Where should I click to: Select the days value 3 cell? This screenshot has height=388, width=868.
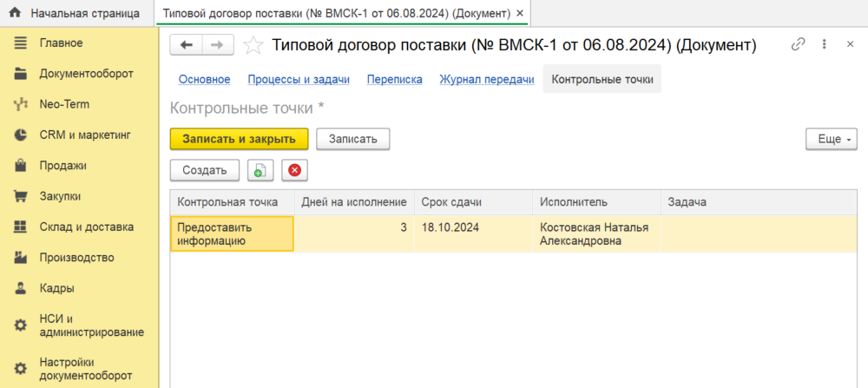pyautogui.click(x=354, y=234)
